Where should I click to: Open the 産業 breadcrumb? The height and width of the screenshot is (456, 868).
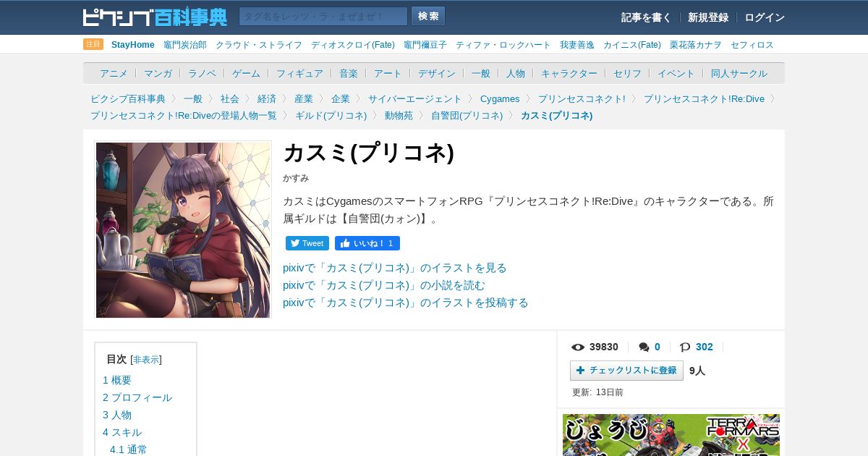pyautogui.click(x=304, y=99)
